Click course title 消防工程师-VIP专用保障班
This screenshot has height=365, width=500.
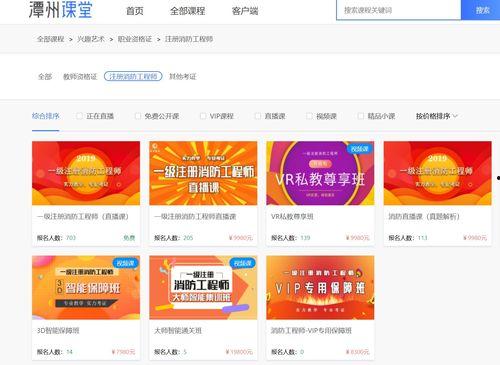pos(311,331)
